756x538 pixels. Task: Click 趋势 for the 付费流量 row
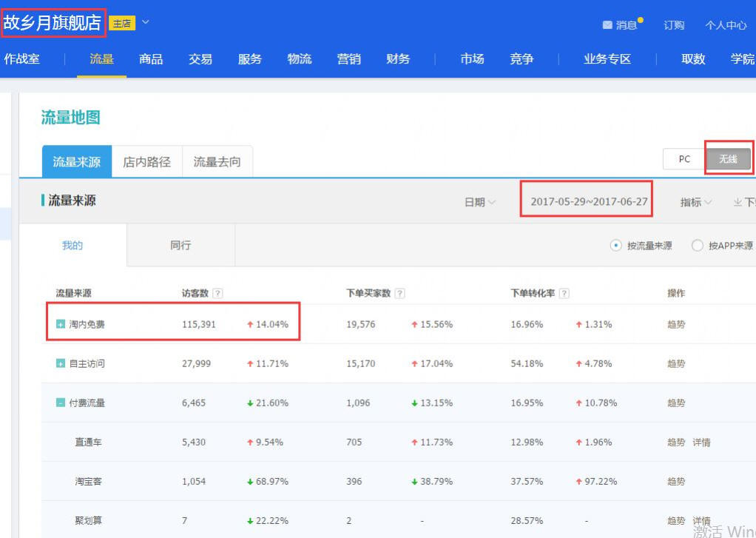pyautogui.click(x=676, y=403)
